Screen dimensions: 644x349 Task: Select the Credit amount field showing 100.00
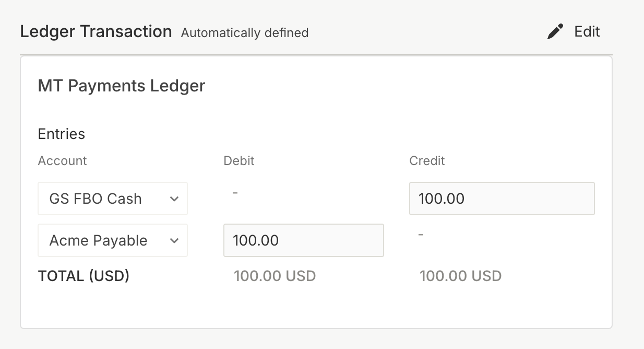pyautogui.click(x=502, y=199)
